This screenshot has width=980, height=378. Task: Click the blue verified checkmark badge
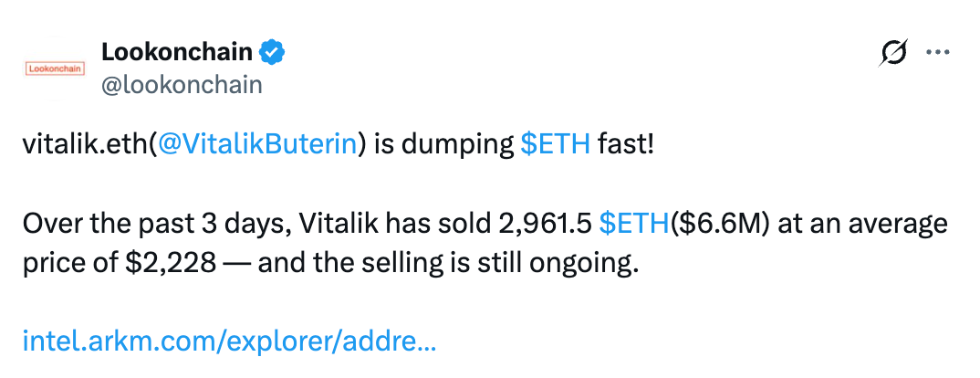tap(271, 53)
